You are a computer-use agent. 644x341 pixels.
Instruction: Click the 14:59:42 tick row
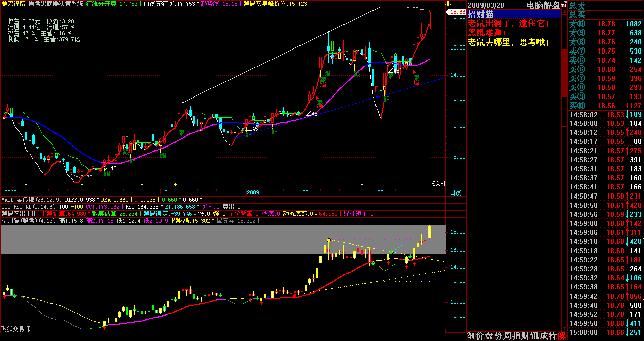coord(606,296)
